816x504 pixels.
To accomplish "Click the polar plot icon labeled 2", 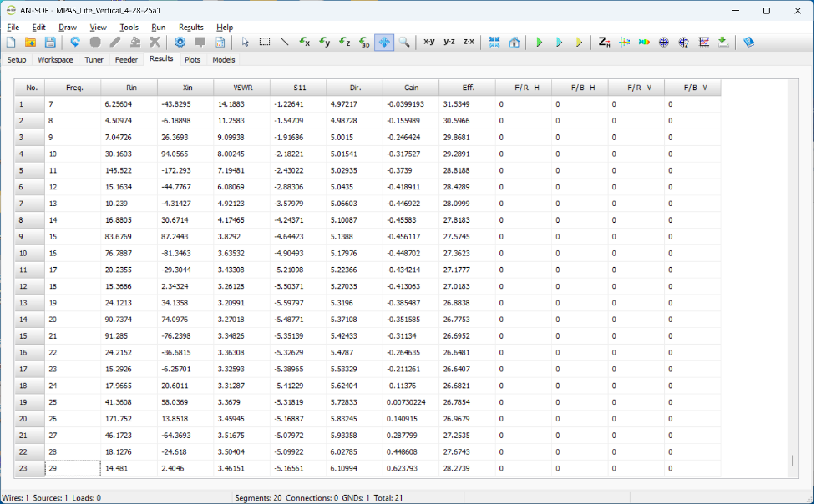I will 684,43.
